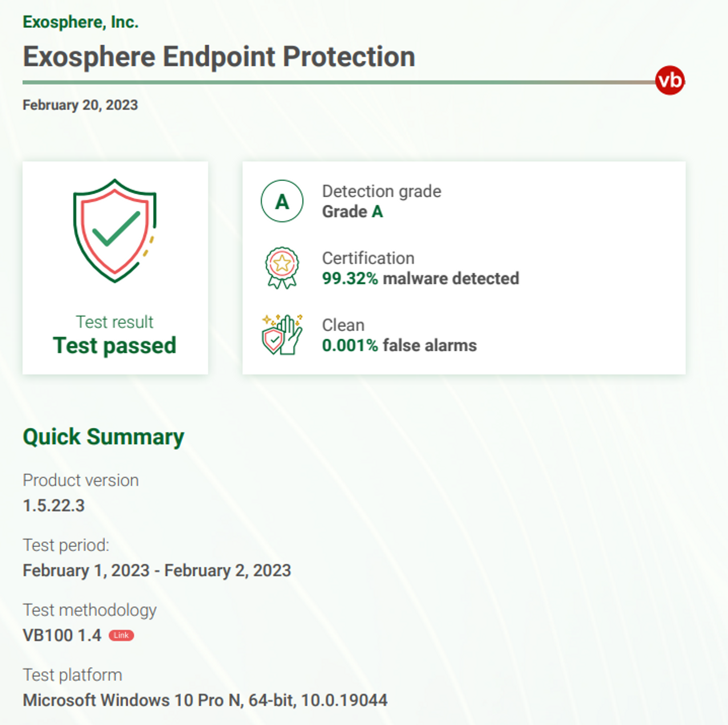Click the Microsoft Windows 10 Pro N platform text
Screen dimensions: 728x725
click(x=205, y=700)
